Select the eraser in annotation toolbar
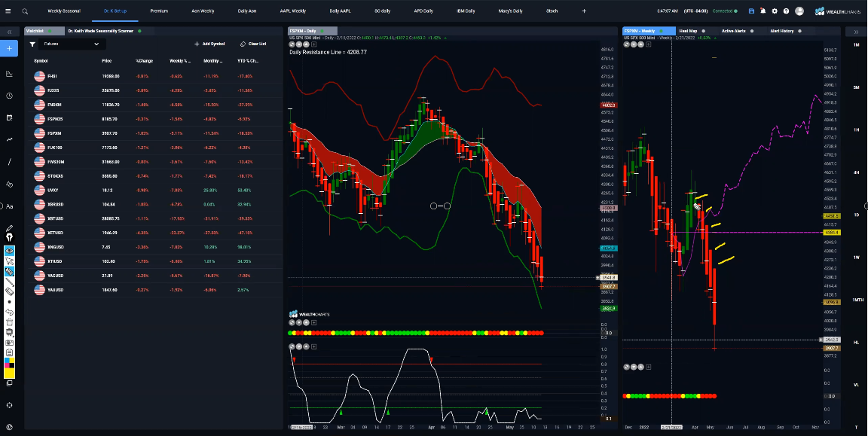The height and width of the screenshot is (436, 868). pos(9,291)
